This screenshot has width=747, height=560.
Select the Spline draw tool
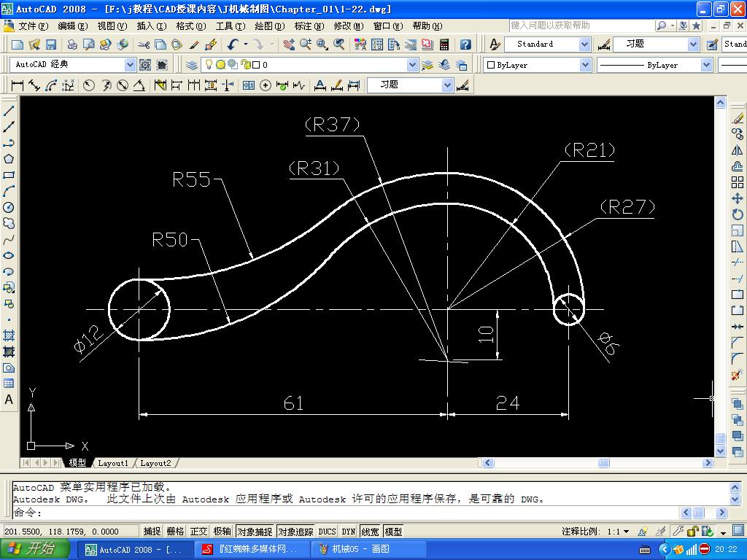(9, 239)
